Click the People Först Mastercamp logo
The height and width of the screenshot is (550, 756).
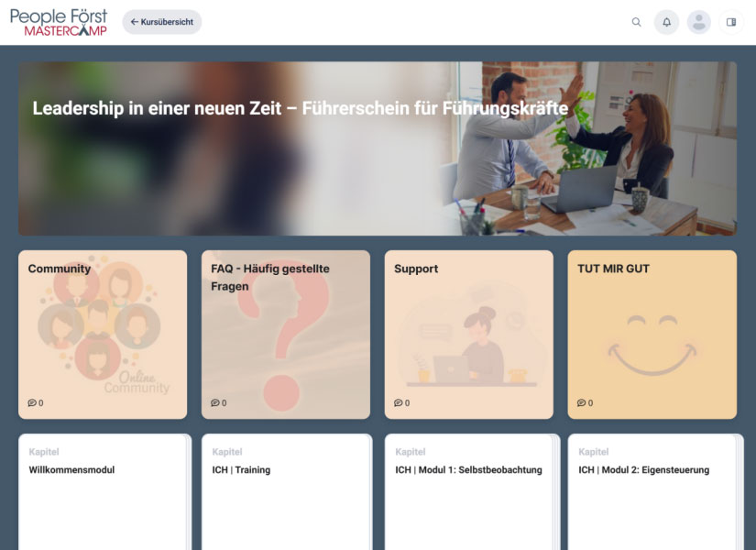tap(59, 22)
